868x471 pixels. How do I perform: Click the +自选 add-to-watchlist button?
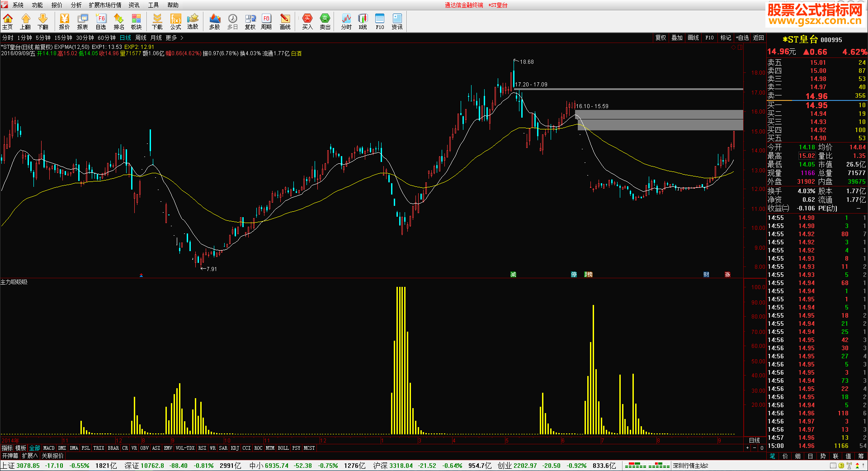pyautogui.click(x=742, y=38)
